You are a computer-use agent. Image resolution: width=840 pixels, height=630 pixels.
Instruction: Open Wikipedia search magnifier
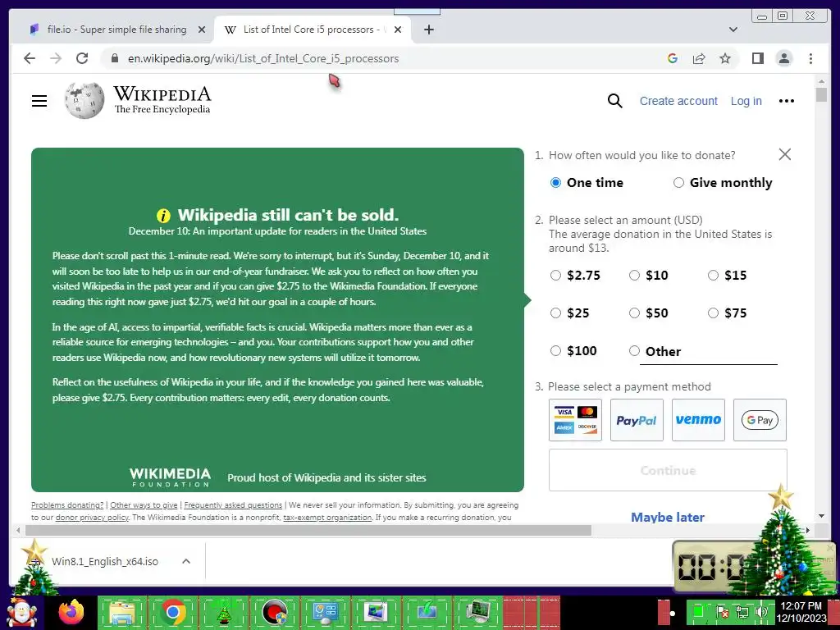tap(615, 101)
